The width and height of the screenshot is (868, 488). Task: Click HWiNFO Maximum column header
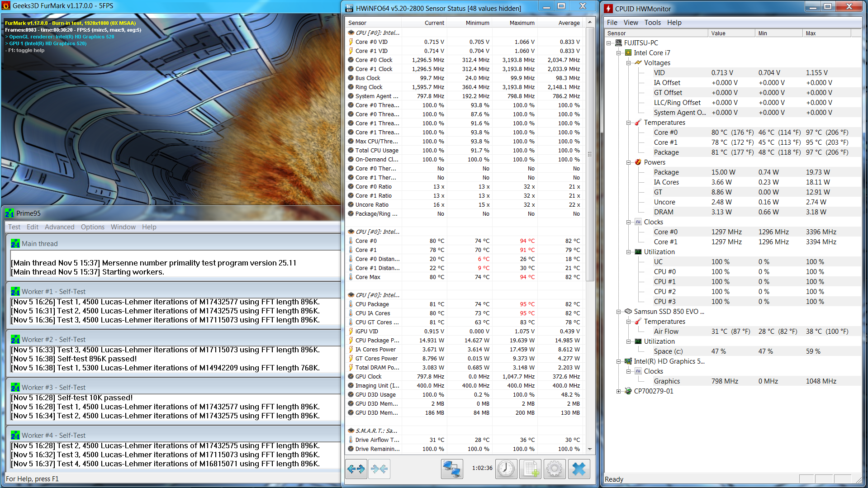[515, 23]
